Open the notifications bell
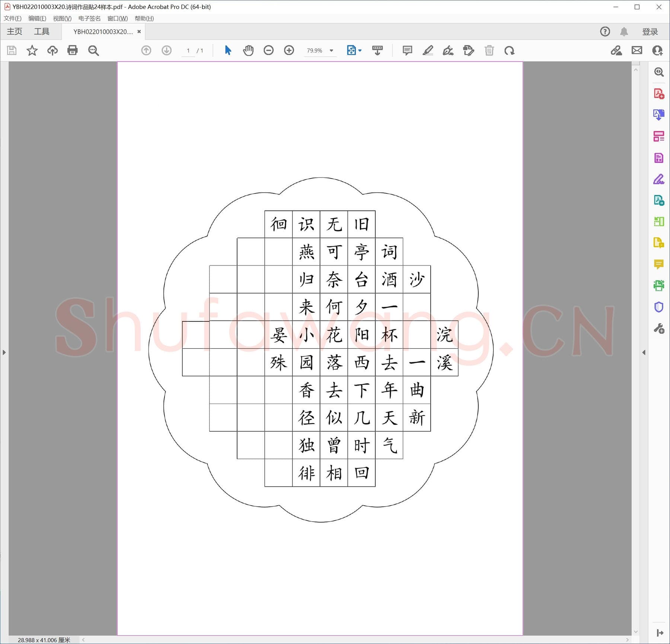This screenshot has width=670, height=644. [x=624, y=32]
